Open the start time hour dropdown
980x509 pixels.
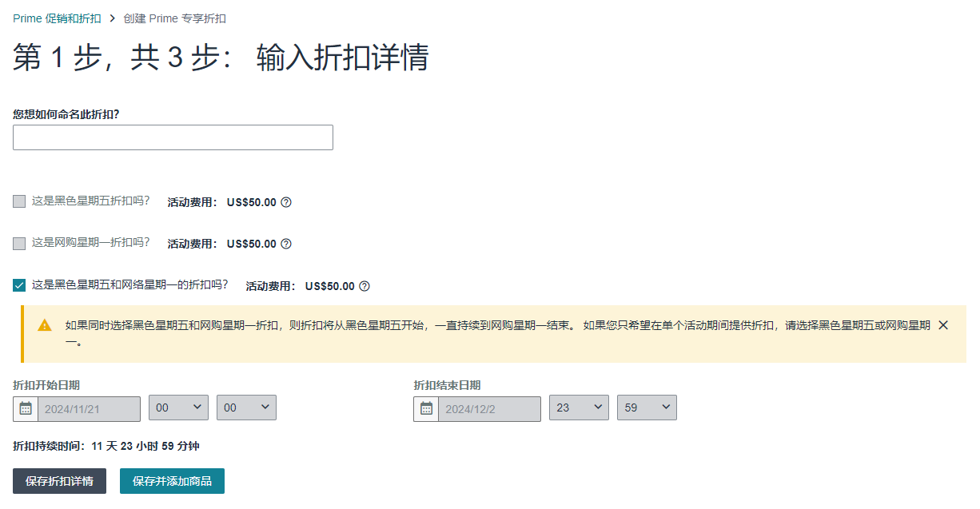pos(178,408)
